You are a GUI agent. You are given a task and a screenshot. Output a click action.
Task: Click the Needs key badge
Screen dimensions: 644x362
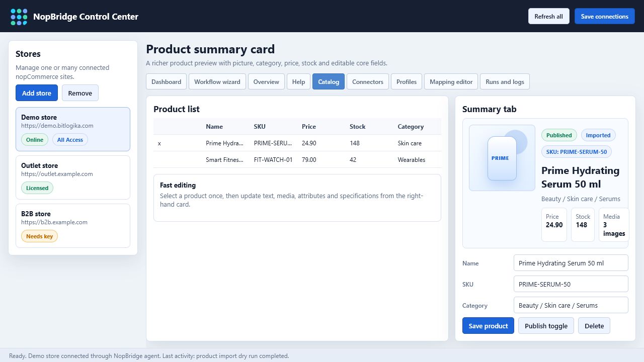point(39,236)
